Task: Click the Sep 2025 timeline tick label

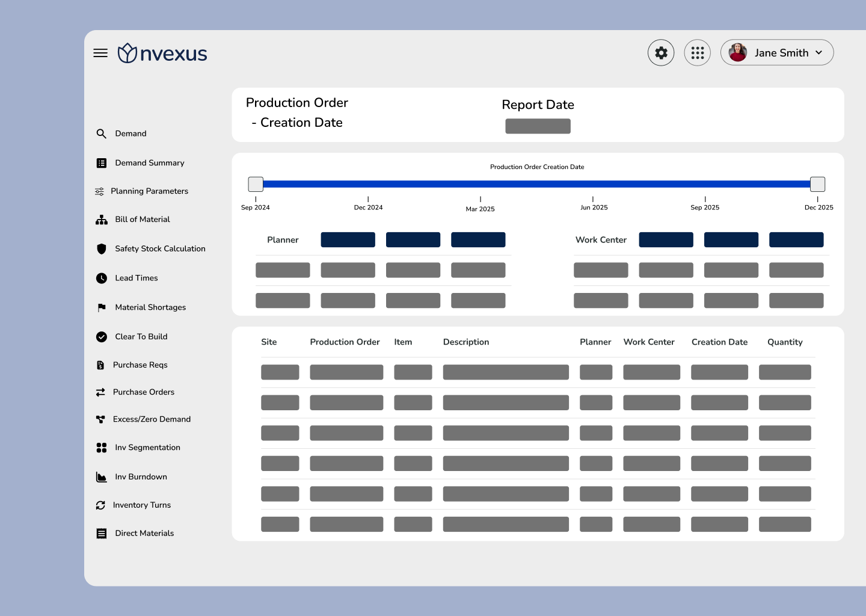Action: click(705, 208)
